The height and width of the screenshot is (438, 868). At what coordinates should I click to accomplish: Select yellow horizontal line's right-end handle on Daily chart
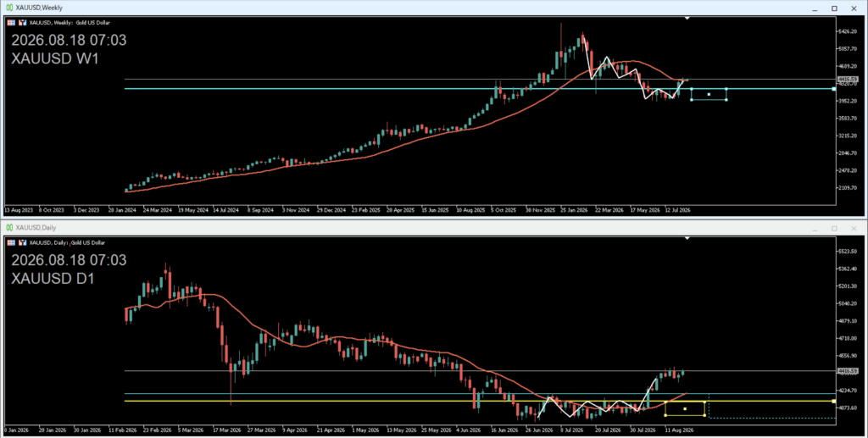tap(834, 401)
